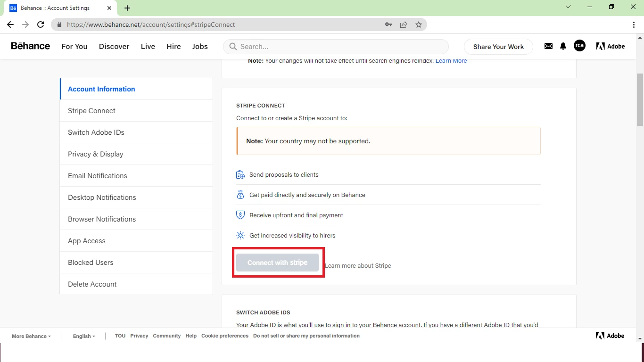This screenshot has height=362, width=644.
Task: Go back in browser history
Action: 10,25
